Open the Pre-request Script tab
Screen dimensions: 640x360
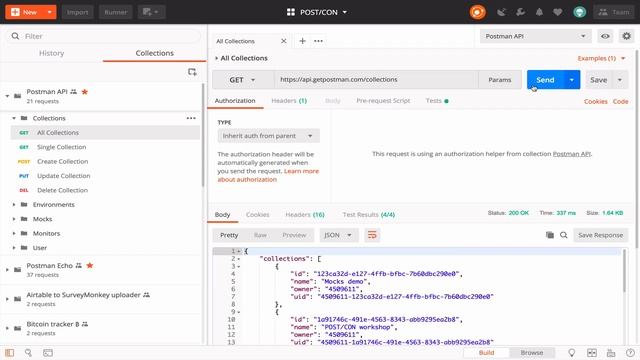coord(383,101)
